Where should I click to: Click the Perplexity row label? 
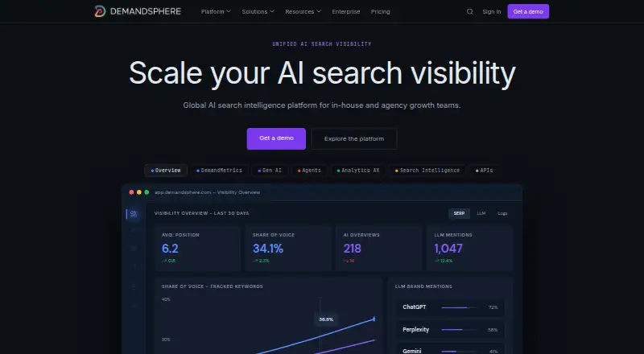point(415,329)
